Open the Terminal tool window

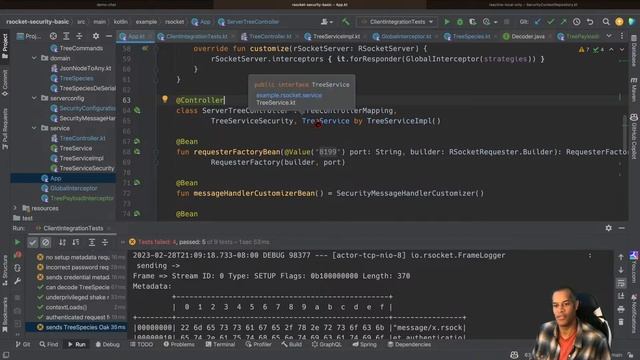(x=220, y=344)
